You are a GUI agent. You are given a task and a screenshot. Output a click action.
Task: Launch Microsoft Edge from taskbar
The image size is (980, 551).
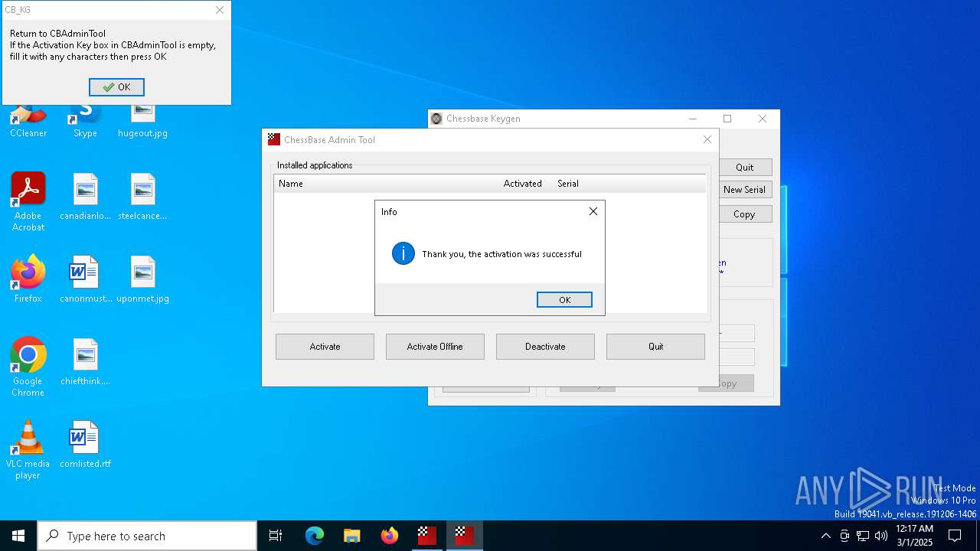(x=315, y=536)
